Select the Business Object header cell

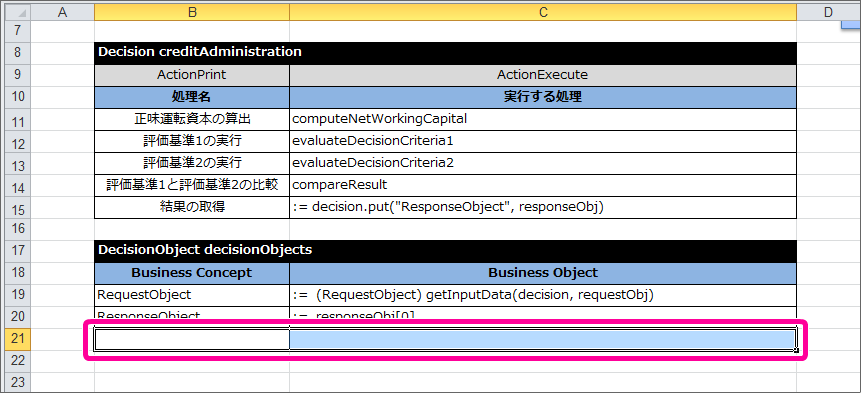click(x=543, y=273)
